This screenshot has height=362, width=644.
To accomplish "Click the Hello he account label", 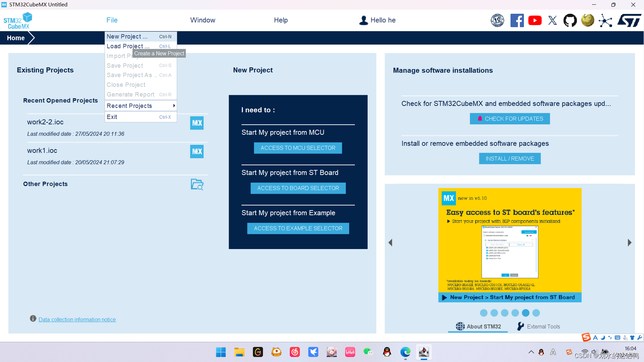I will click(x=383, y=20).
